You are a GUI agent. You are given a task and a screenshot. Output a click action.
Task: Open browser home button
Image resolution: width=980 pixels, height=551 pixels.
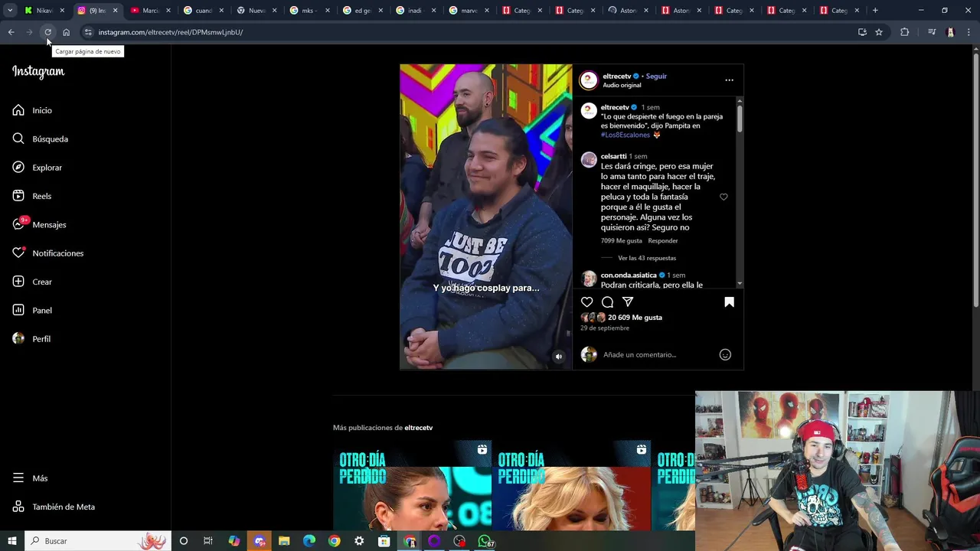pos(66,32)
